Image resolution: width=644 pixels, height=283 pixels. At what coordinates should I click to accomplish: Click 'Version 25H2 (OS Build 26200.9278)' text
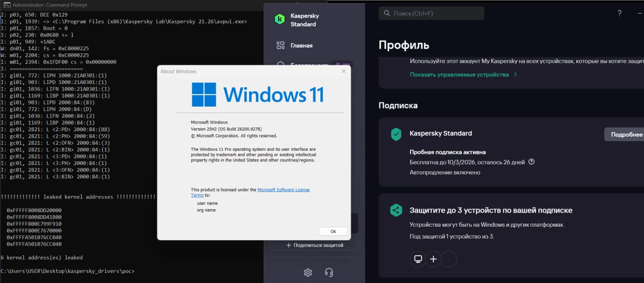point(226,129)
